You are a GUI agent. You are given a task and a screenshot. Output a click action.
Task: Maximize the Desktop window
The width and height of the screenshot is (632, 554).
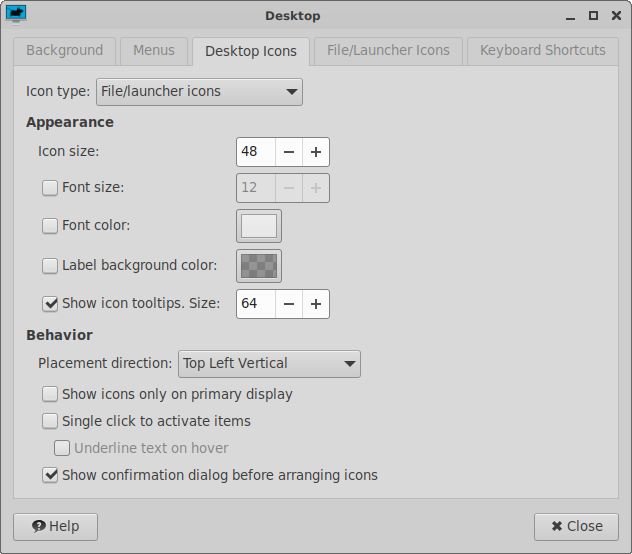593,16
